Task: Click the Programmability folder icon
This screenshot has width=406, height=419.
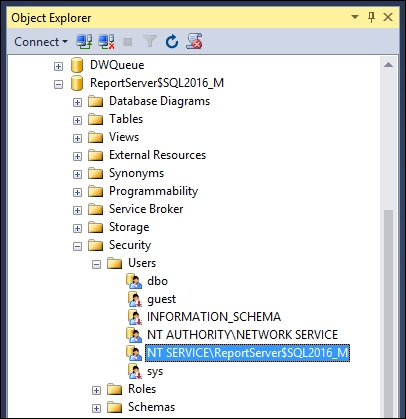Action: click(x=96, y=191)
